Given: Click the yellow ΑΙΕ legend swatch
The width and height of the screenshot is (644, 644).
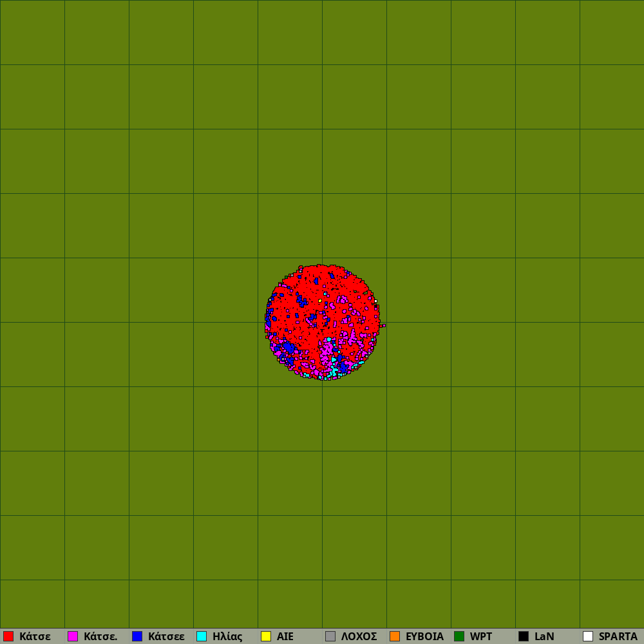Looking at the screenshot, I should coord(266,636).
